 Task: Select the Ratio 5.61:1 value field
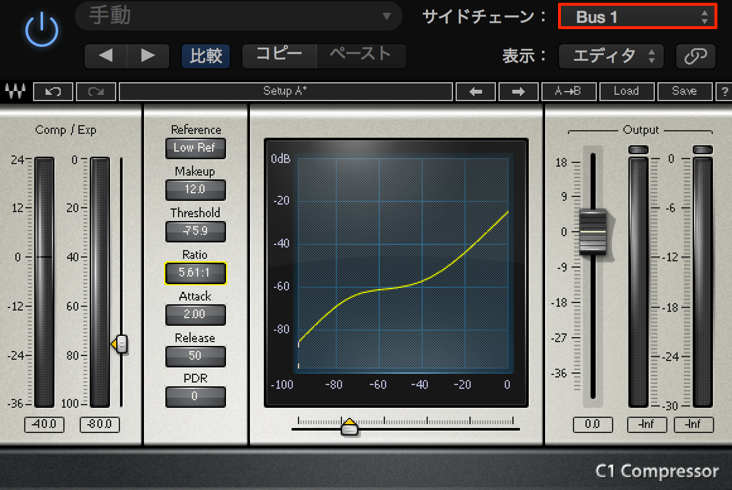[195, 273]
